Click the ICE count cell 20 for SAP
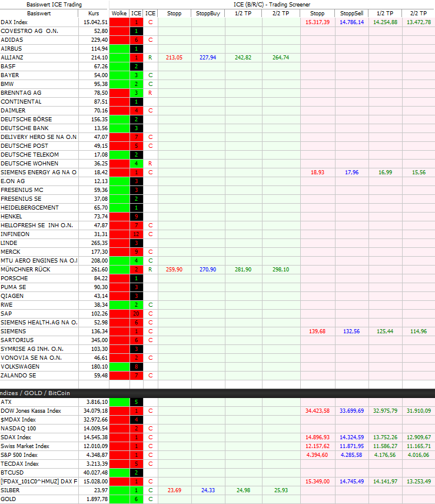The width and height of the screenshot is (435, 504). [x=136, y=314]
